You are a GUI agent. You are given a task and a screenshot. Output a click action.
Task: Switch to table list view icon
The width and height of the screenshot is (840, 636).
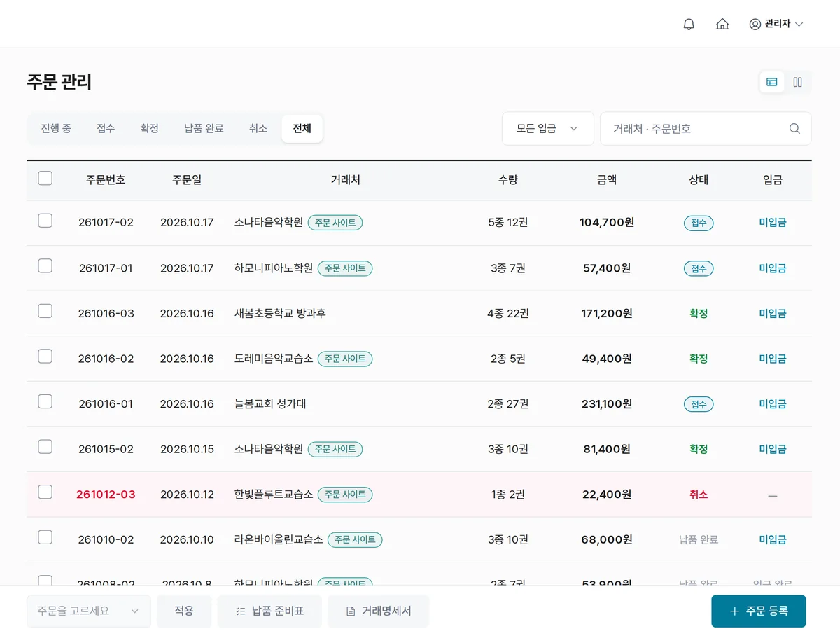[771, 82]
